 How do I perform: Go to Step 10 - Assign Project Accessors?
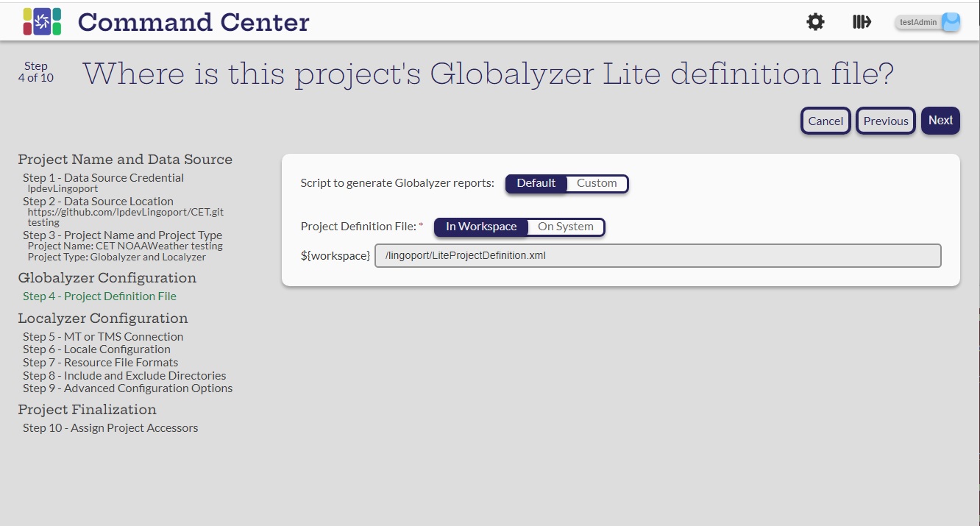tap(110, 428)
